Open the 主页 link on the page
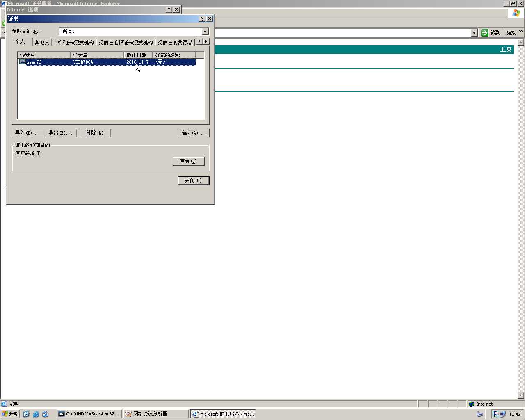This screenshot has height=420, width=525. pos(506,50)
